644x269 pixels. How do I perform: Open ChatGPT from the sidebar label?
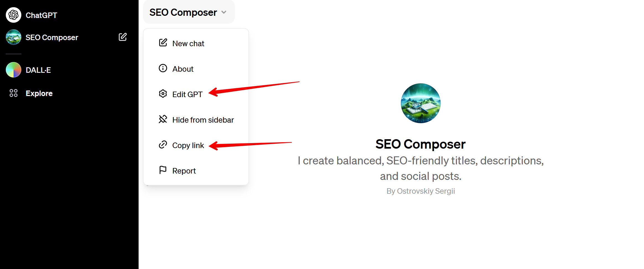pos(41,15)
